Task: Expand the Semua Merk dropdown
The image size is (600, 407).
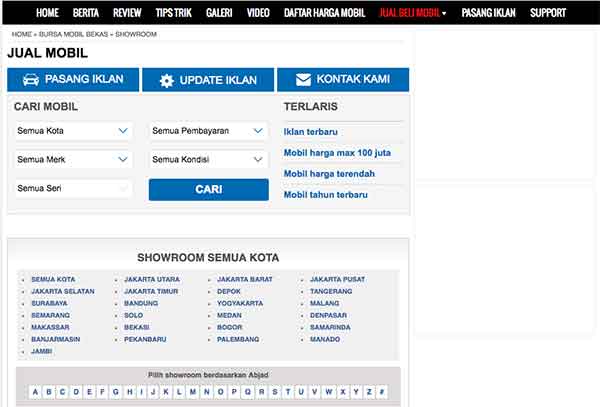Action: [73, 159]
